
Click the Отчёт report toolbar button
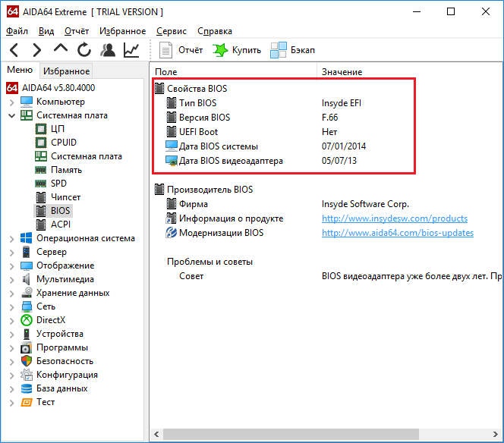point(181,50)
